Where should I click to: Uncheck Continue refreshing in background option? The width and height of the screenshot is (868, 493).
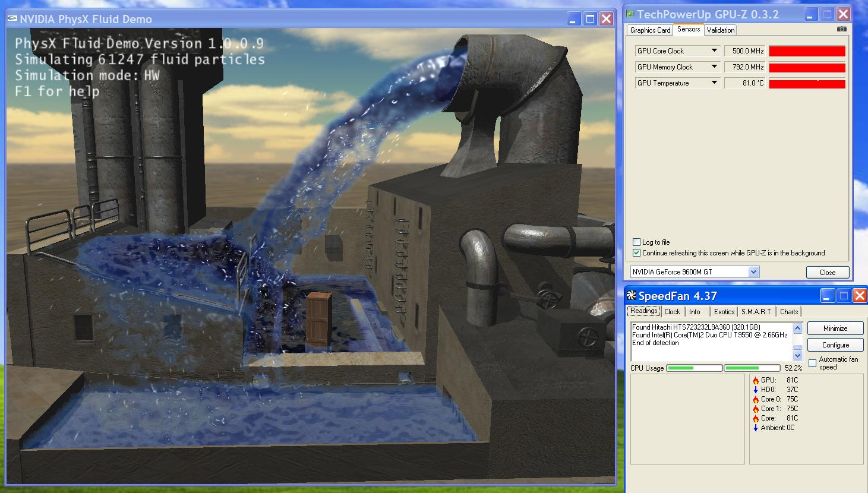(x=637, y=253)
